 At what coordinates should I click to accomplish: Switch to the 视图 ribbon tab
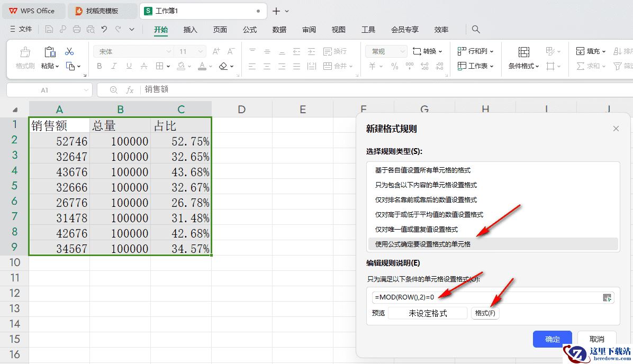coord(338,30)
